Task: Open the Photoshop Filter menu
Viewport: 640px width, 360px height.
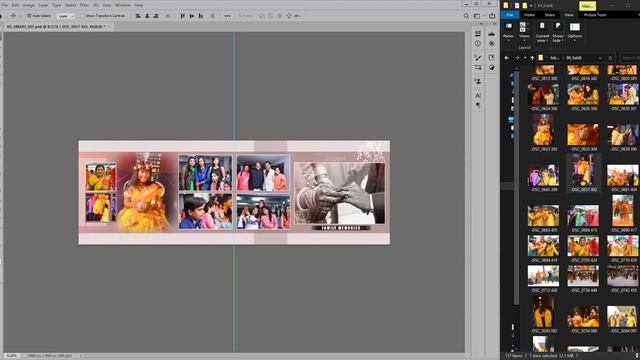Action: (84, 5)
